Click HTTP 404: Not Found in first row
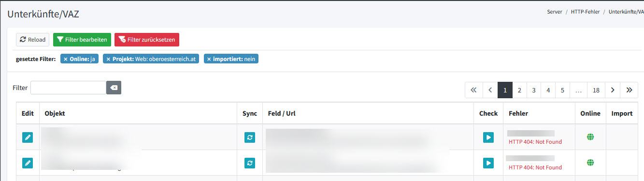The image size is (644, 181). point(535,142)
